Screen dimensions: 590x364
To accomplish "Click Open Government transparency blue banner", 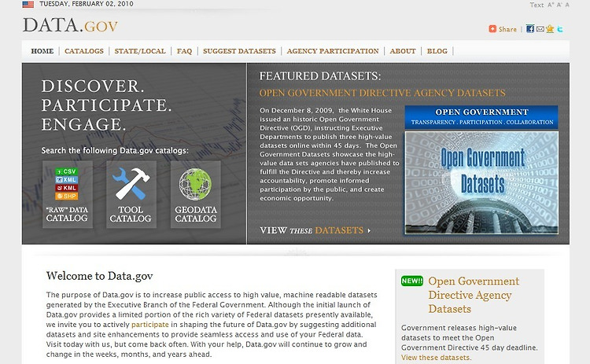I will (481, 117).
